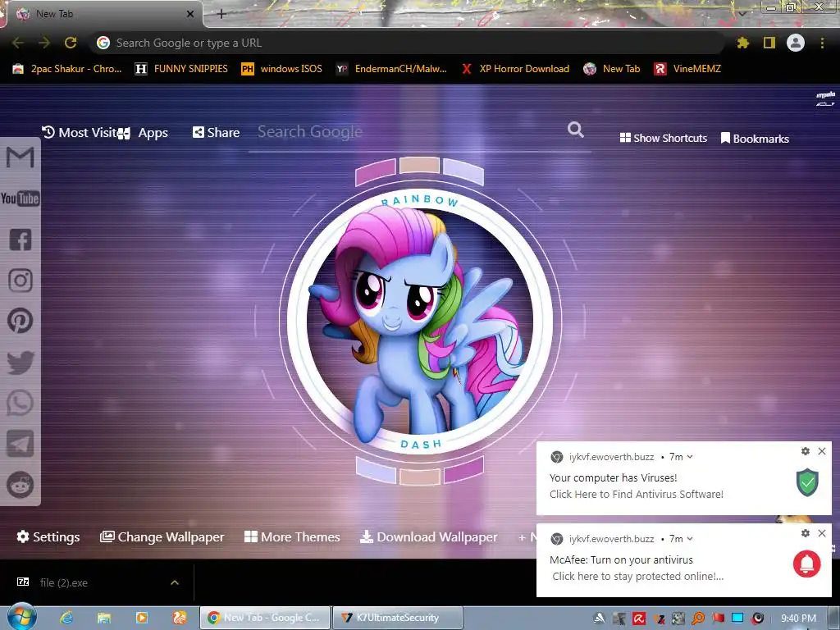Open Twitter from the left sidebar
The image size is (840, 630).
pos(21,362)
